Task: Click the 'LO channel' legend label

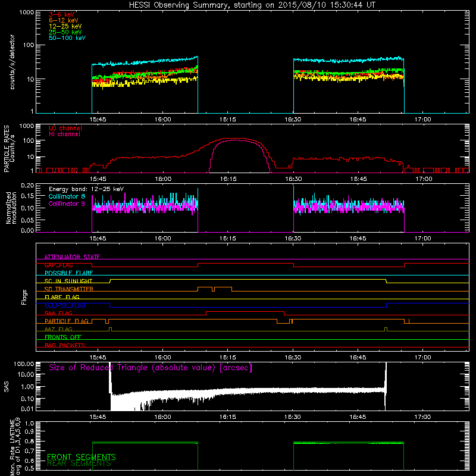Action: coord(65,128)
